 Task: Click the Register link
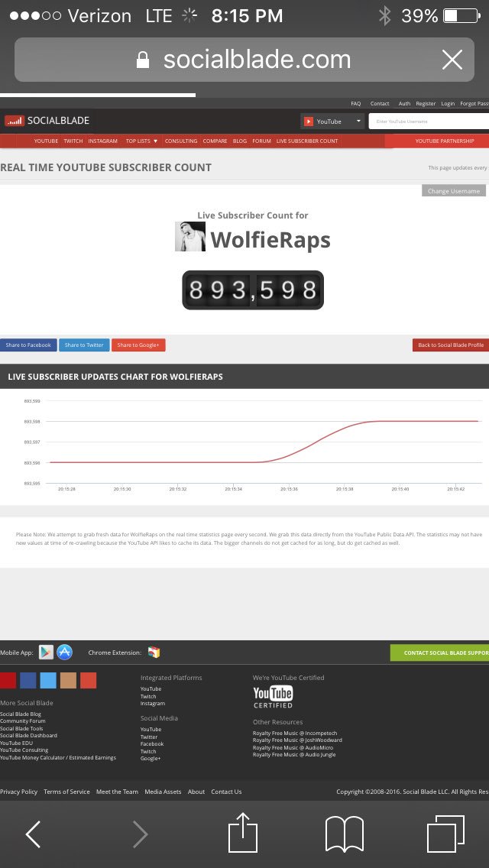(x=426, y=103)
